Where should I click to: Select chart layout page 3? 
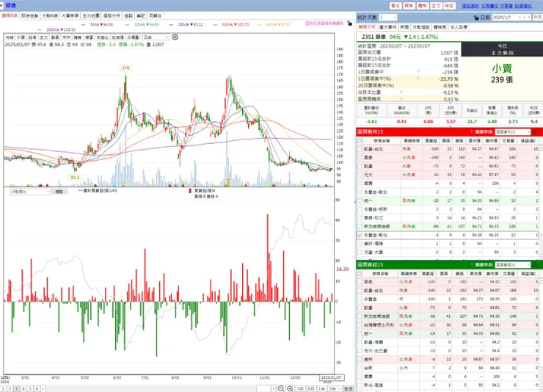click(16, 389)
